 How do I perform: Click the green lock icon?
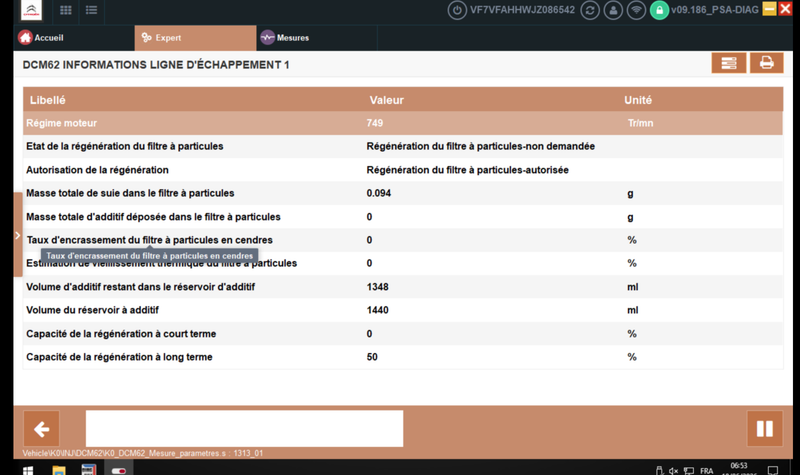pos(659,10)
